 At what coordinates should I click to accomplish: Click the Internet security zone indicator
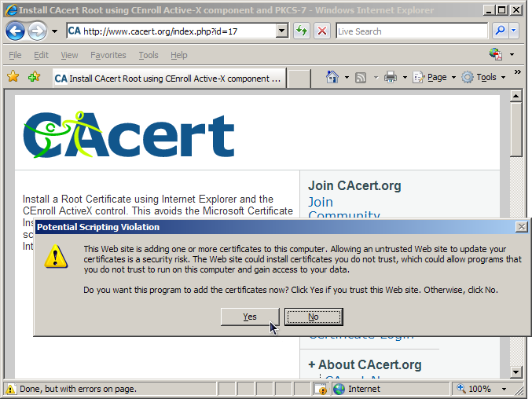click(x=391, y=389)
